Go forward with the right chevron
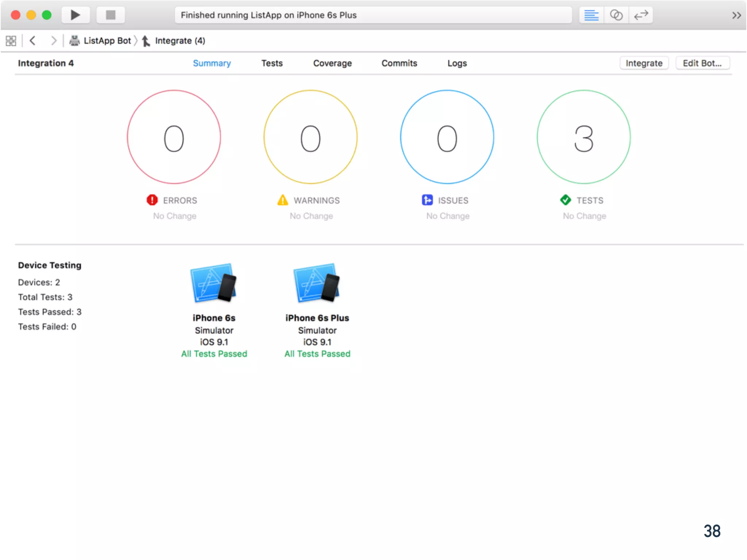This screenshot has width=747, height=560. pos(53,40)
